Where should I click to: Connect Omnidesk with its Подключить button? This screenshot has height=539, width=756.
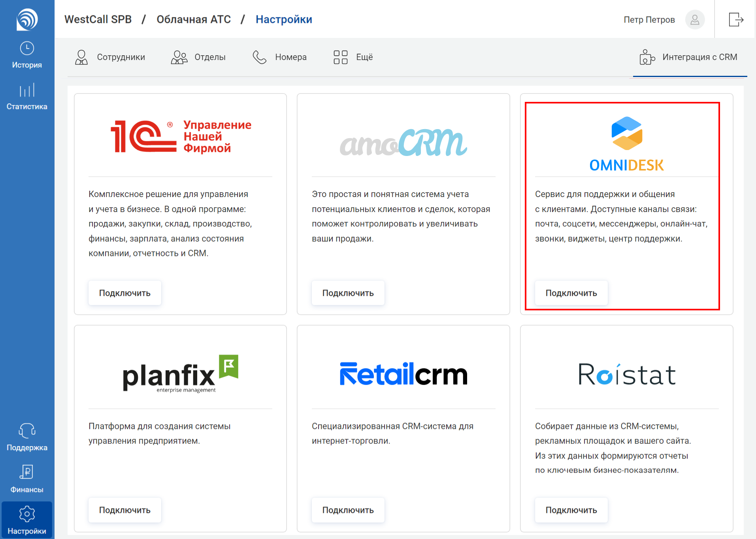coord(571,293)
